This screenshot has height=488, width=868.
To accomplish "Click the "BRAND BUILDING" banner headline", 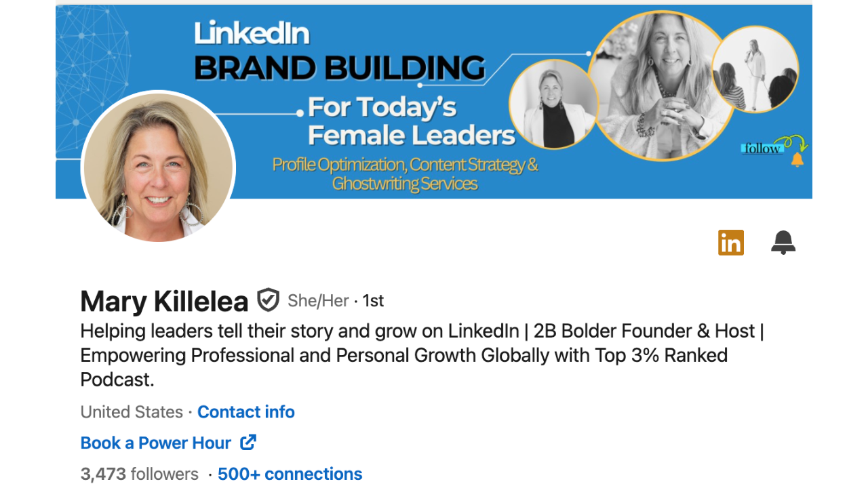I will 339,68.
